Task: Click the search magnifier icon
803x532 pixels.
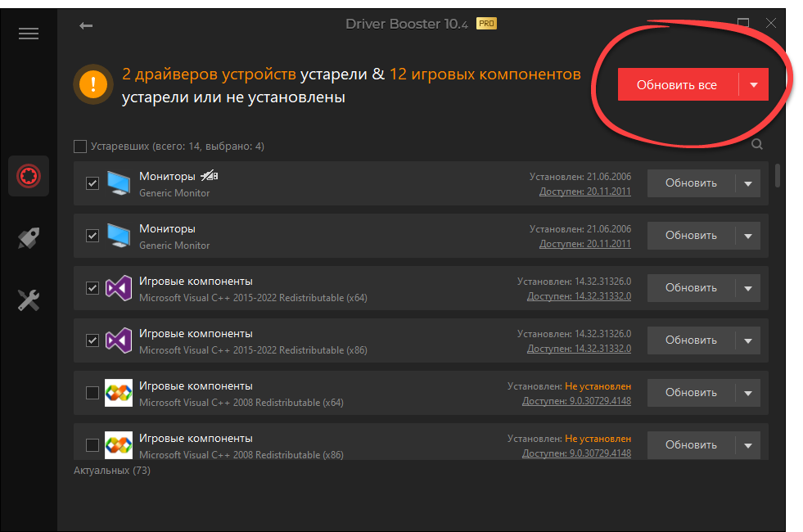Action: pyautogui.click(x=757, y=144)
